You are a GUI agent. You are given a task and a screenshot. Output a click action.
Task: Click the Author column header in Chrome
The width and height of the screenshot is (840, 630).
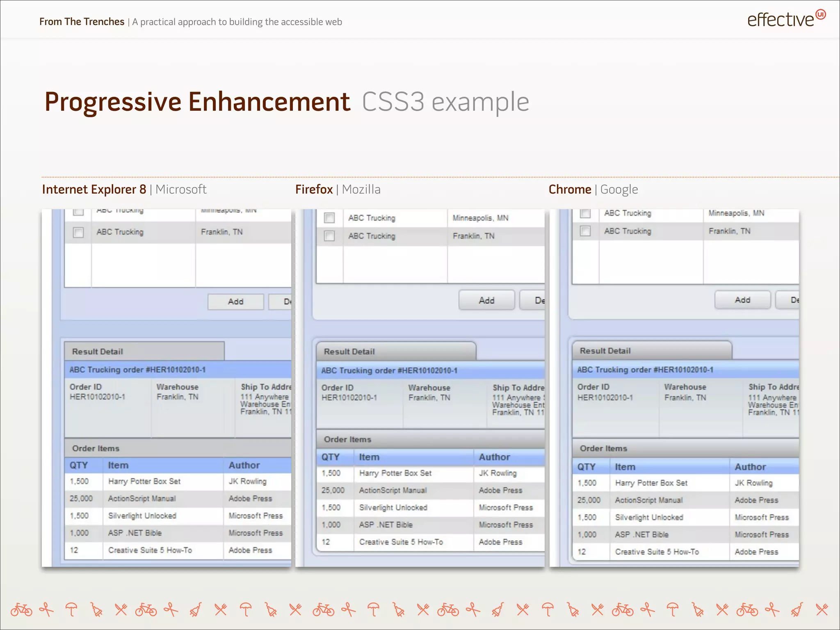pyautogui.click(x=765, y=467)
